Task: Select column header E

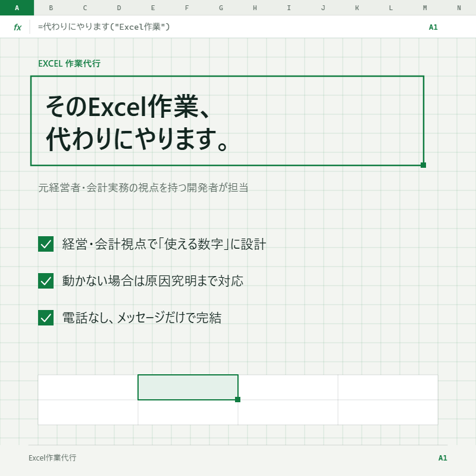Action: click(x=153, y=8)
